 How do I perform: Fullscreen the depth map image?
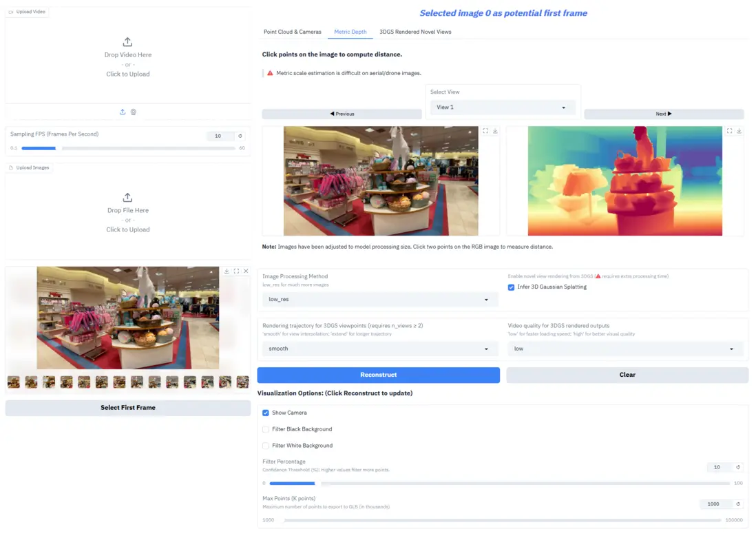tap(729, 131)
